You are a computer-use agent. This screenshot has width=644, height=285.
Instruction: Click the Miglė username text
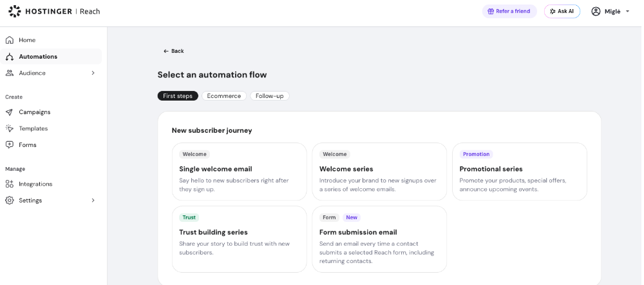pos(612,12)
